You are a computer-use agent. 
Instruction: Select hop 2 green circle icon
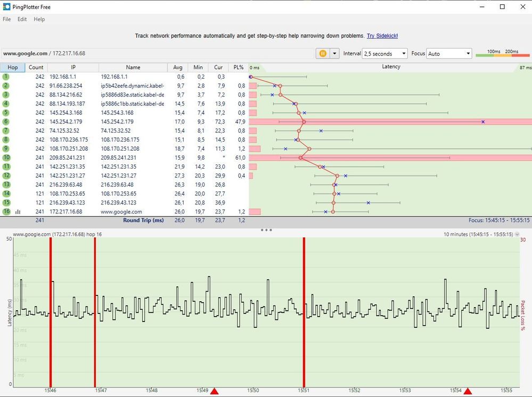pyautogui.click(x=6, y=86)
